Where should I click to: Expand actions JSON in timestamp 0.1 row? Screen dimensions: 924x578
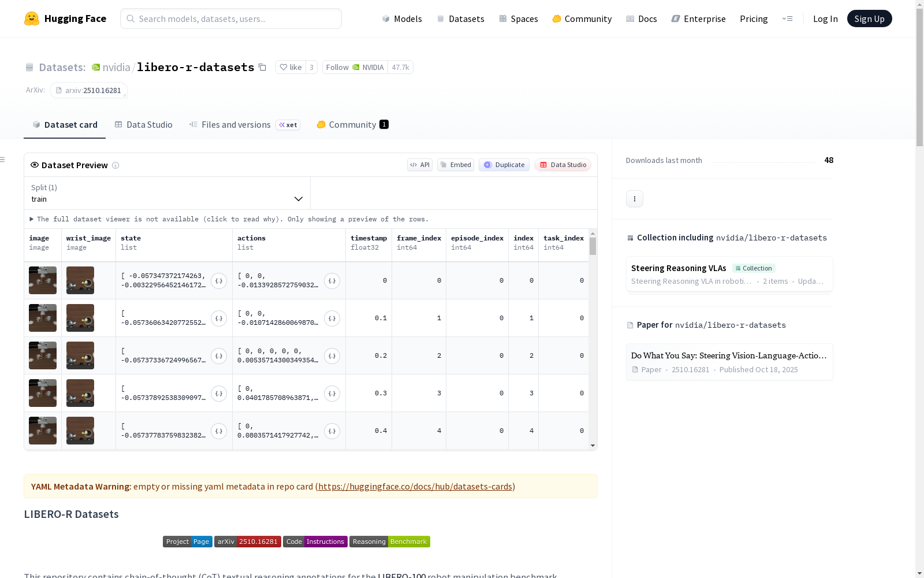tap(332, 318)
